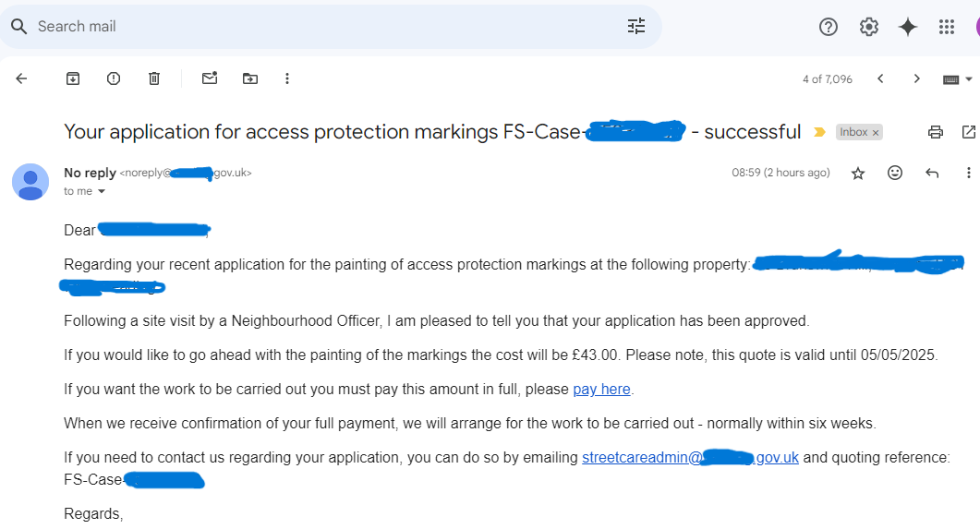The image size is (980, 529).
Task: Open the Move to folder icon
Action: click(250, 78)
